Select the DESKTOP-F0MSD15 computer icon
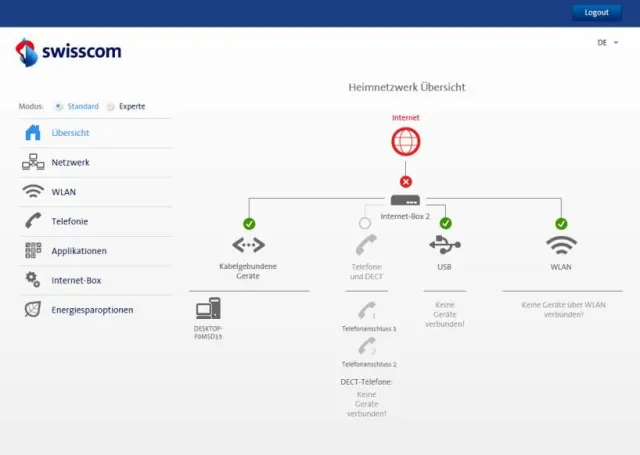 pos(208,308)
